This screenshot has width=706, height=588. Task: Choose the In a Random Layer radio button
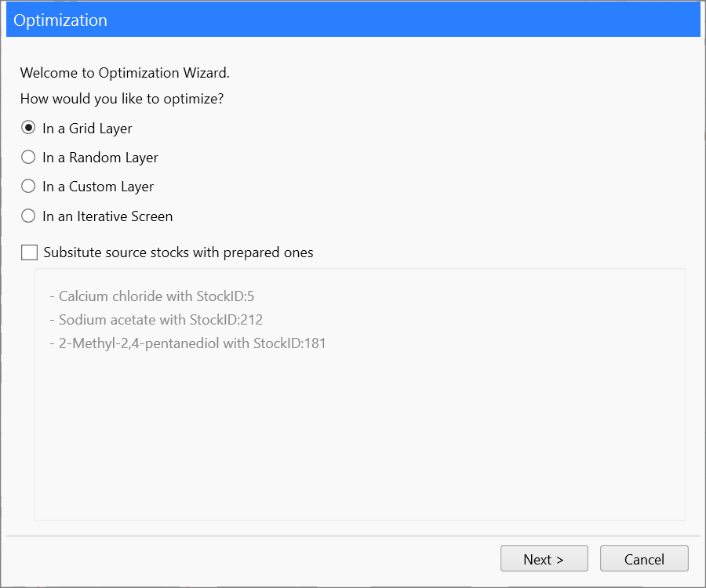28,157
